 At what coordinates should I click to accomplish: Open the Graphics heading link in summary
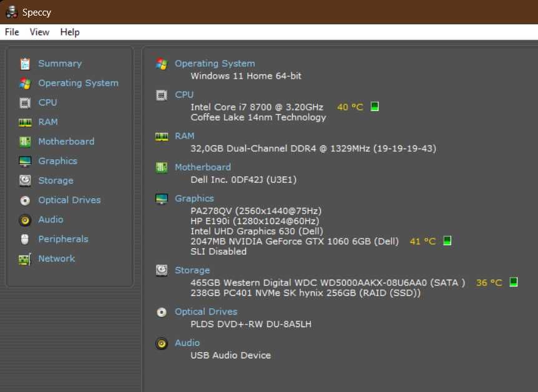(x=194, y=198)
